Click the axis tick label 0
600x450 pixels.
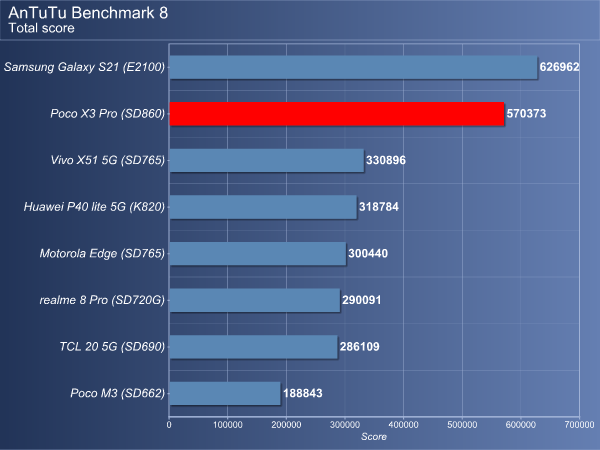[x=169, y=425]
